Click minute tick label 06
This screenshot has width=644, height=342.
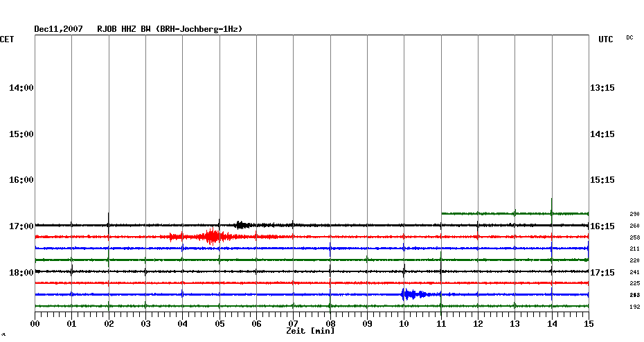click(x=256, y=323)
